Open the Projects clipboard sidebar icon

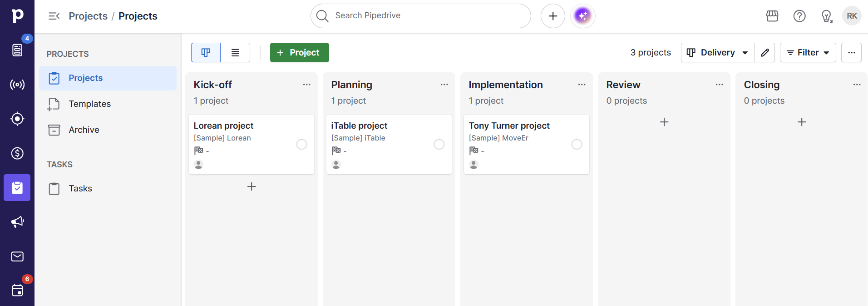coord(17,187)
